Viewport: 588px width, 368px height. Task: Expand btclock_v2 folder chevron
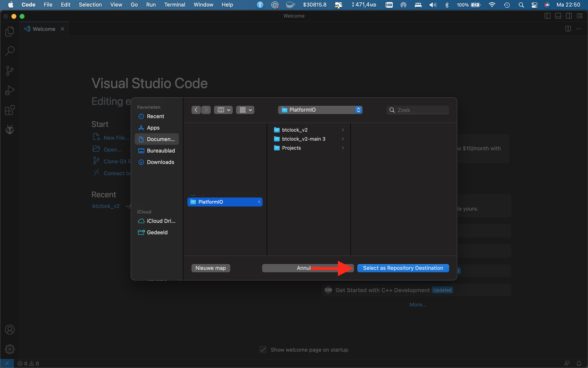343,130
